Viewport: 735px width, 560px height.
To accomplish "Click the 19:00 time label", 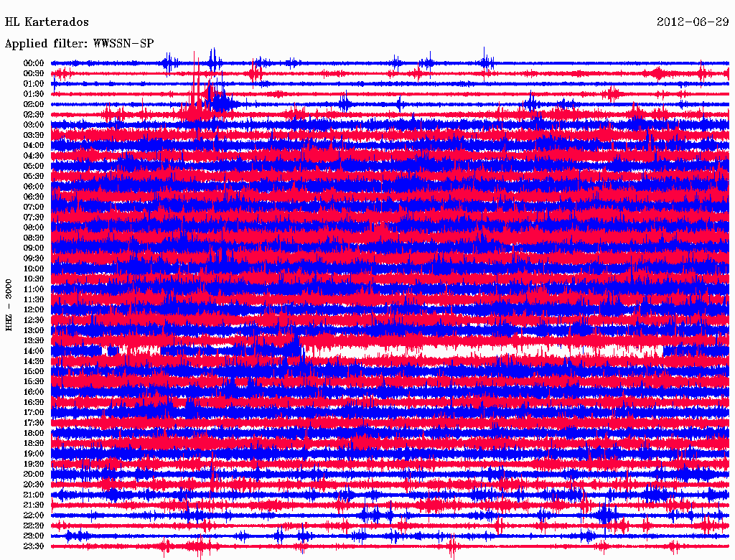I will tap(34, 454).
